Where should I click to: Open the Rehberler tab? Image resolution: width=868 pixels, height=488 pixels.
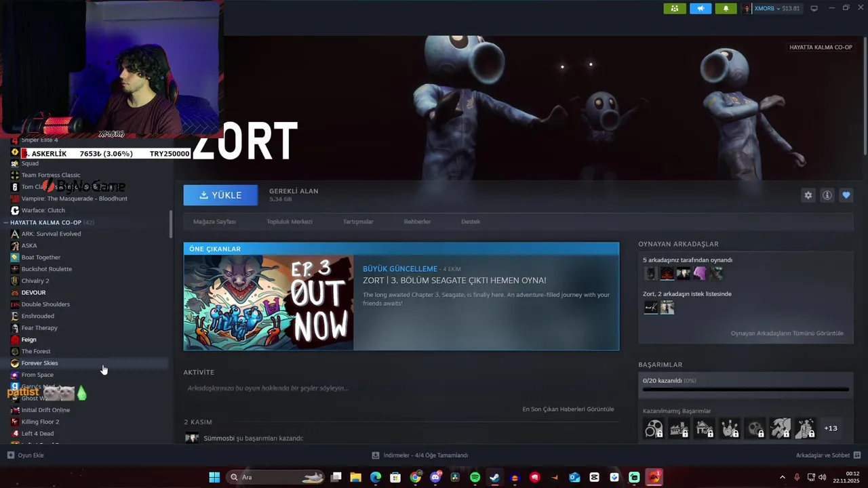click(x=417, y=222)
